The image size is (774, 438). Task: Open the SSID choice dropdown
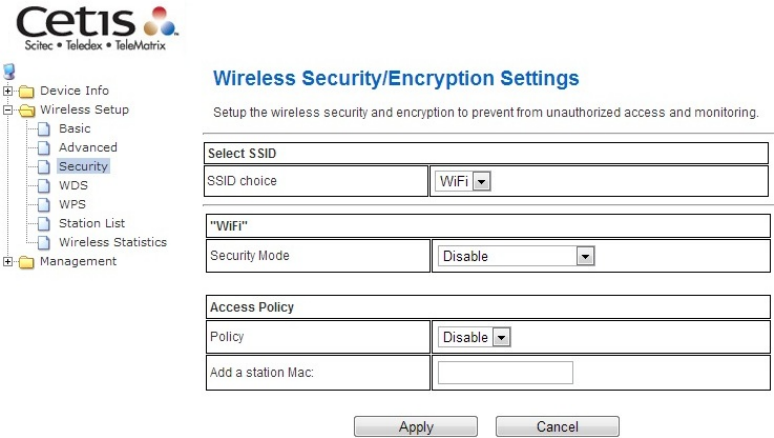click(x=463, y=181)
